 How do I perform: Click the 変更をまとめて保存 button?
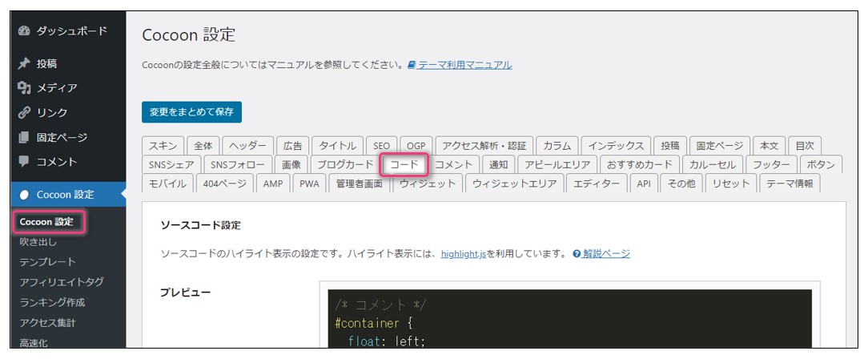[x=191, y=112]
